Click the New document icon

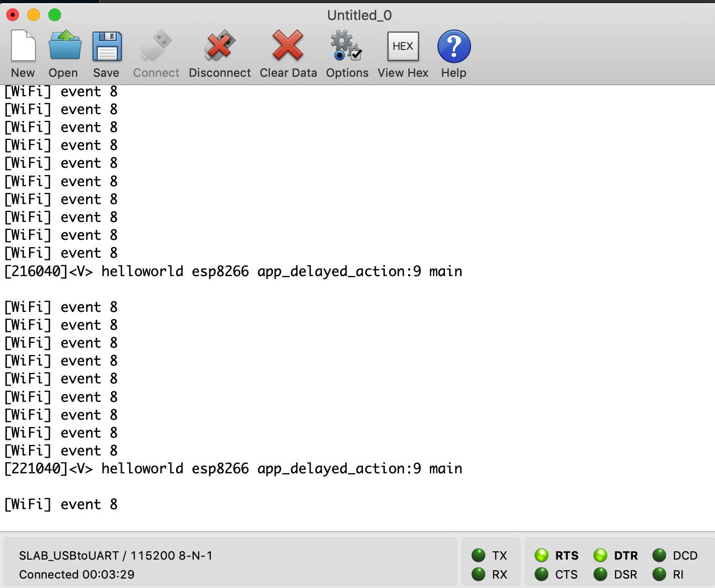23,46
